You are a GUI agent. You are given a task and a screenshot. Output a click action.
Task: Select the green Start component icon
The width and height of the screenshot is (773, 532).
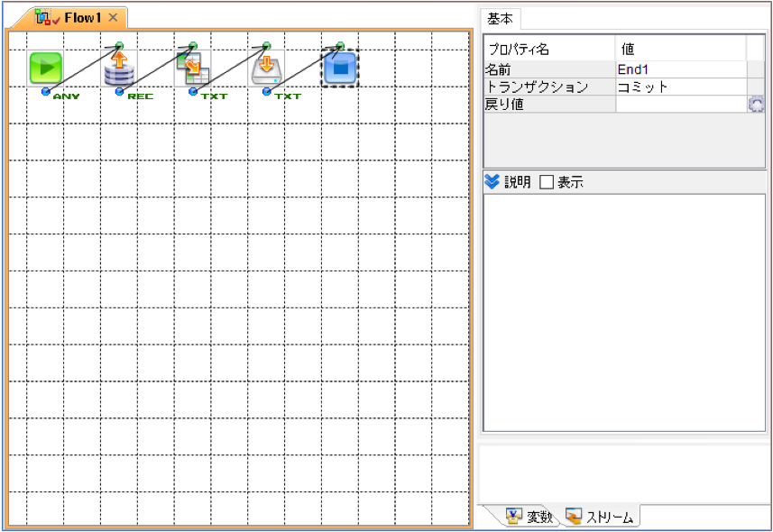pyautogui.click(x=45, y=68)
